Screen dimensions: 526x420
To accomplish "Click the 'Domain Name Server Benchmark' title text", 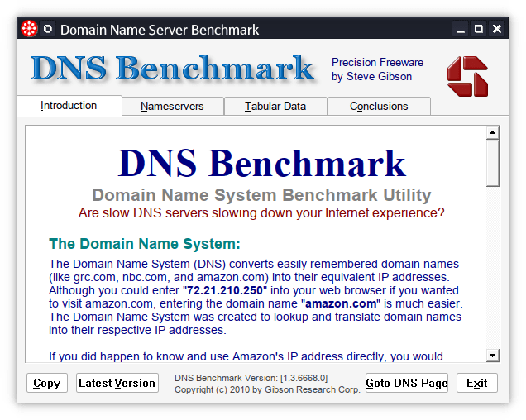I will click(160, 30).
